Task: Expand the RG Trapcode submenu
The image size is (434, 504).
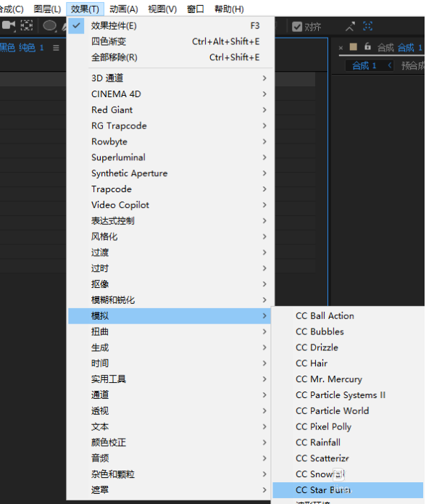Action: [170, 125]
